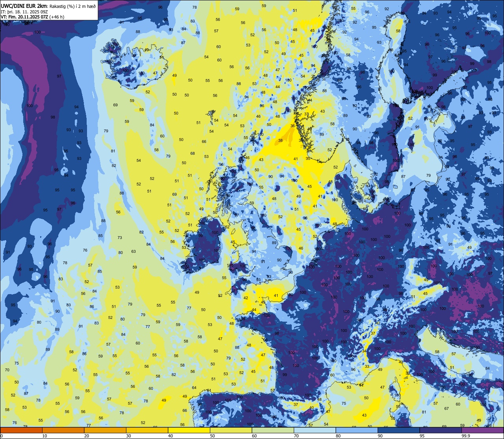Screen dimensions: 504x439
Task: Click the "99.9" legend tick label
Action: click(466, 436)
